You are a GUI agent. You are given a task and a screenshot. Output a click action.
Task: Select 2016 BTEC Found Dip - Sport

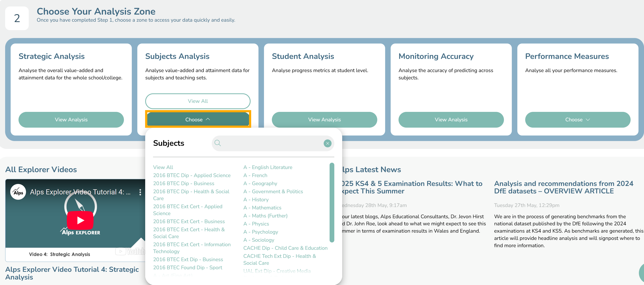pyautogui.click(x=188, y=267)
